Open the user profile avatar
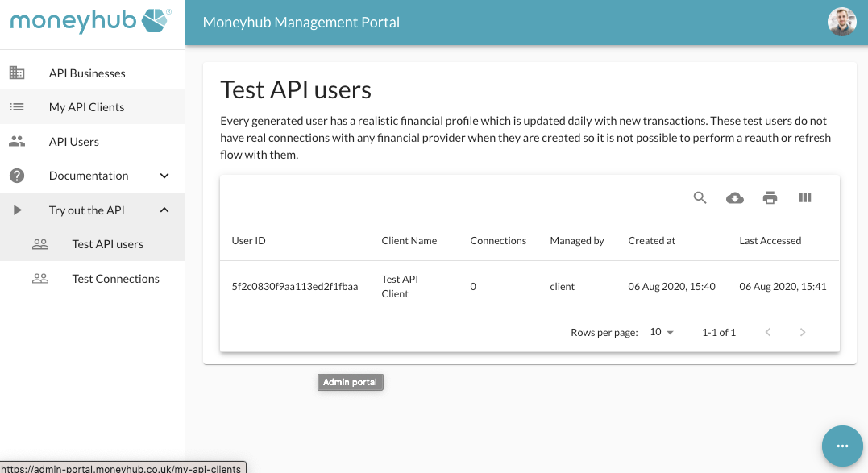The height and width of the screenshot is (473, 868). pos(842,22)
